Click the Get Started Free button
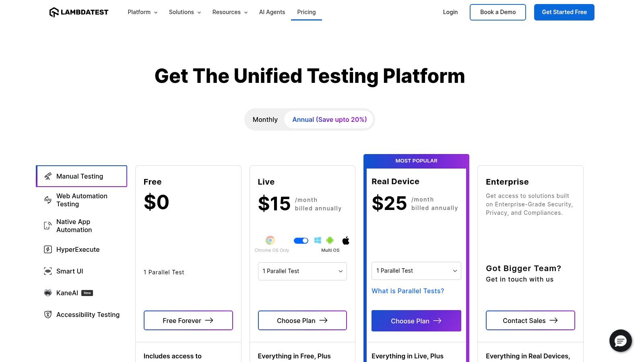This screenshot has width=644, height=362. click(x=564, y=12)
